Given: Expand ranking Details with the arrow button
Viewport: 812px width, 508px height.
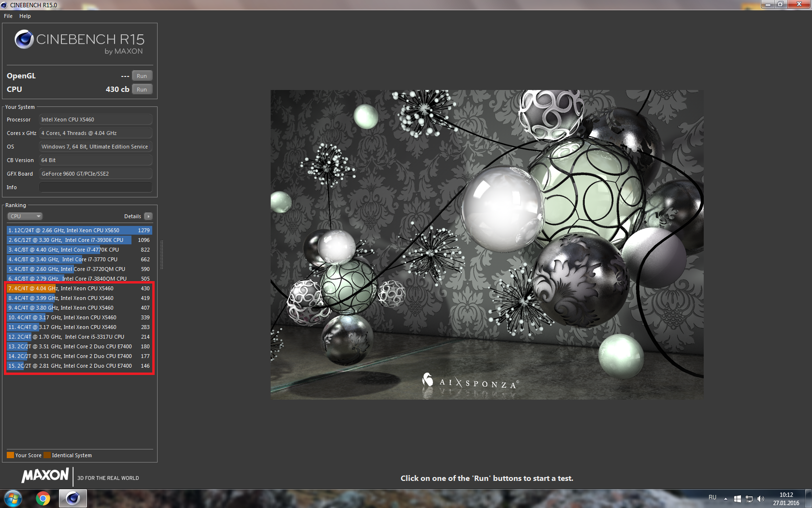Looking at the screenshot, I should 148,216.
